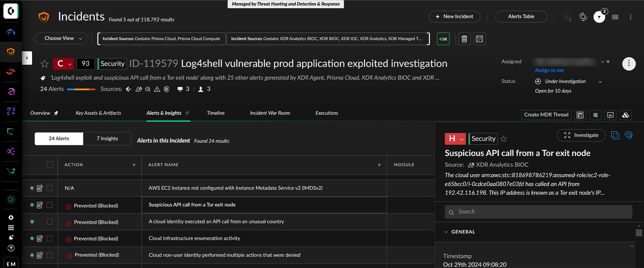
Task: Click Create MDR Thread button
Action: click(x=546, y=115)
